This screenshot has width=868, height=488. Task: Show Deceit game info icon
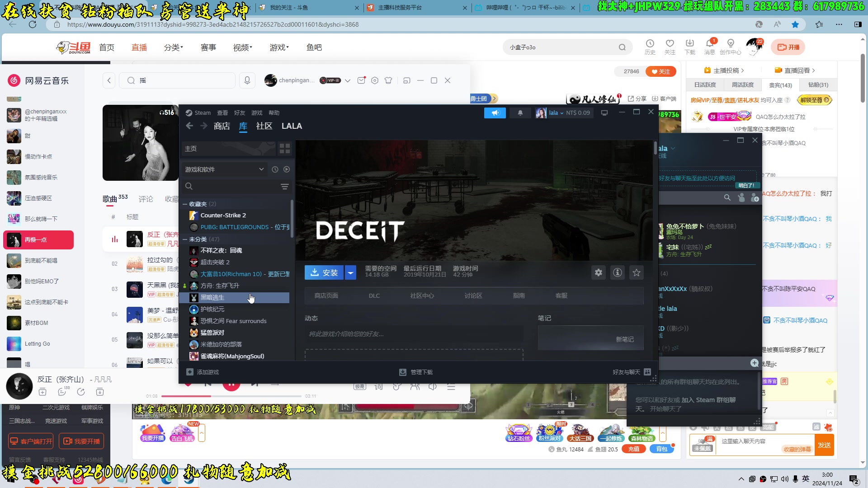(618, 272)
